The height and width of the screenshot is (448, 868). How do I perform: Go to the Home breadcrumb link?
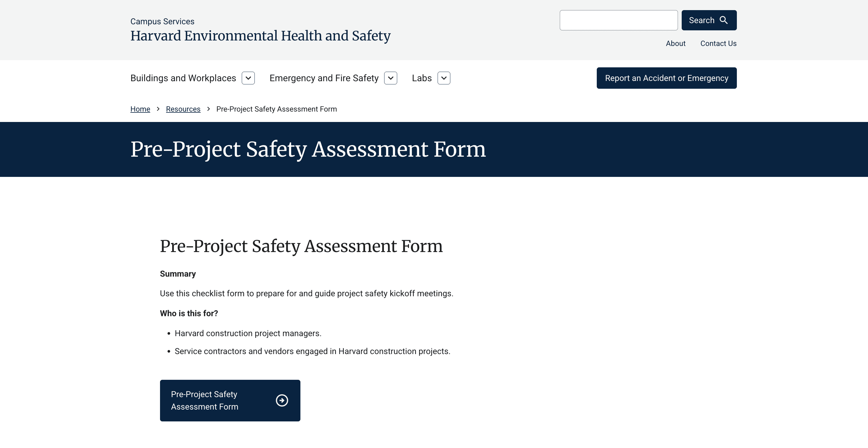(140, 109)
